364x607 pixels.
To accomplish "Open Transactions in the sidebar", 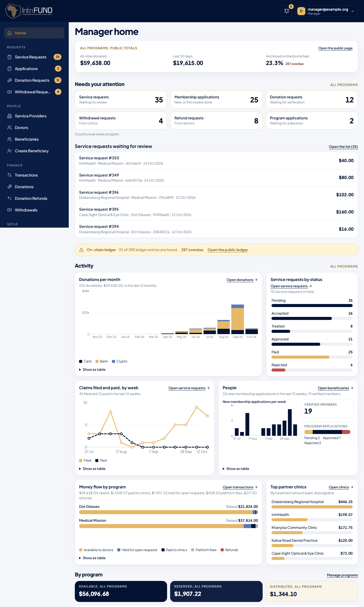I will (34, 175).
